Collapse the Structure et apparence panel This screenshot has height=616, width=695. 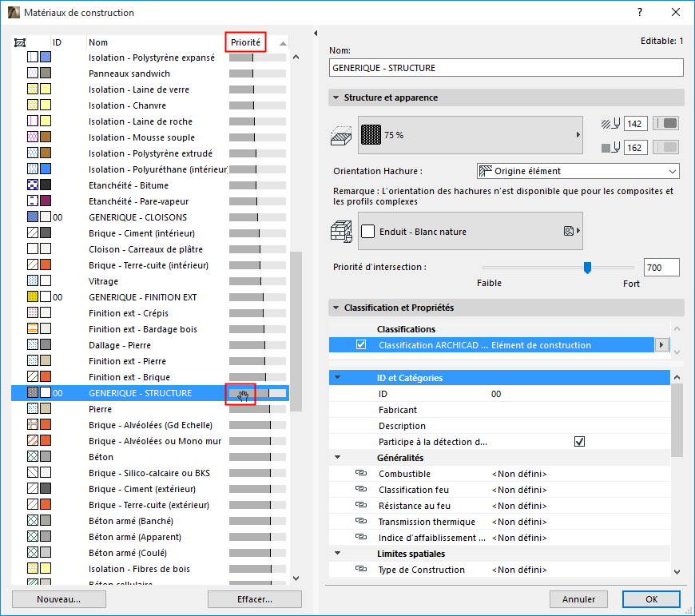pyautogui.click(x=336, y=97)
